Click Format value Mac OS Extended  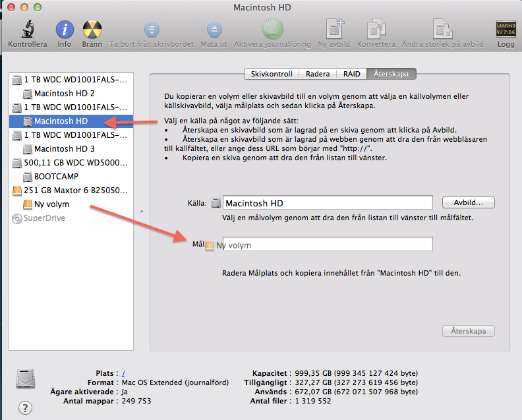(175, 382)
